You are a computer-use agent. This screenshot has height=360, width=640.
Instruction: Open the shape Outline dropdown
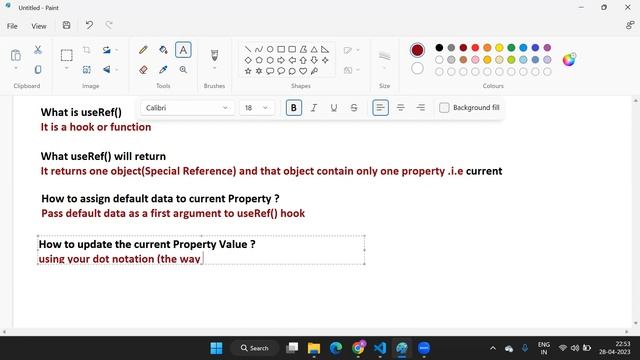351,50
